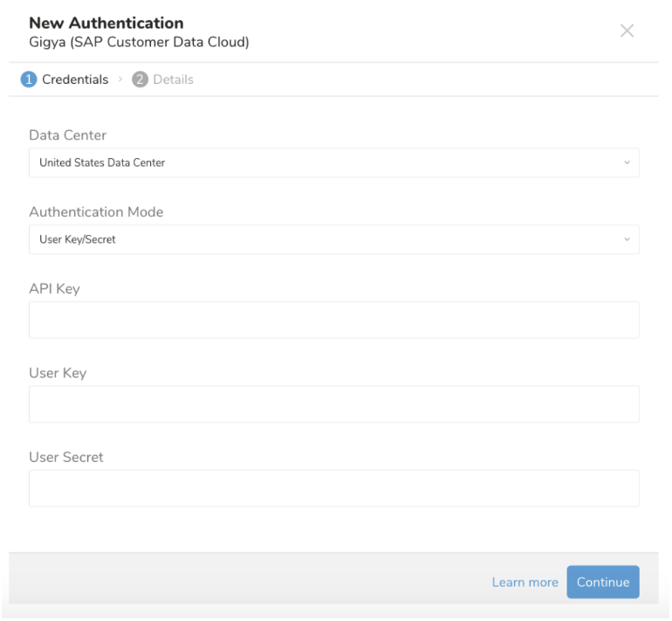
Task: Click the chevron between Credentials and Details
Action: pos(120,79)
